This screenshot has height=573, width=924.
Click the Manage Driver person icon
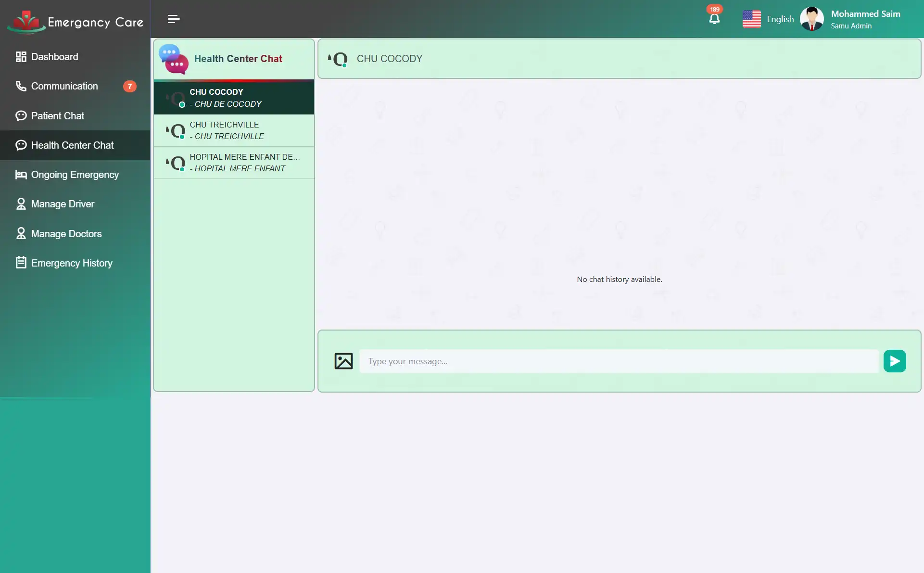pyautogui.click(x=20, y=204)
